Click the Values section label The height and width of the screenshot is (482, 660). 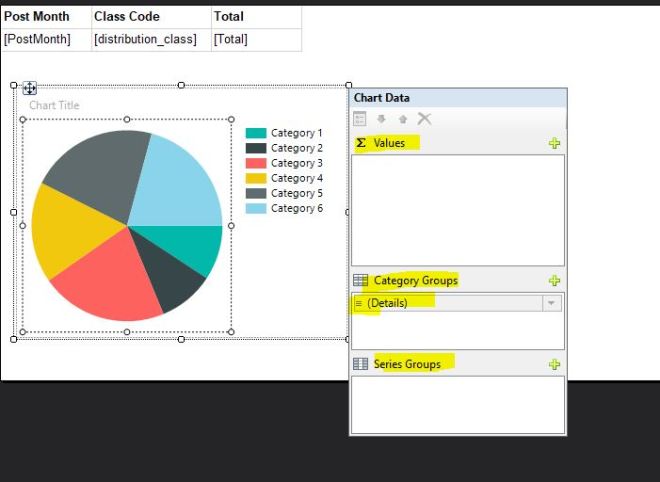coord(389,143)
